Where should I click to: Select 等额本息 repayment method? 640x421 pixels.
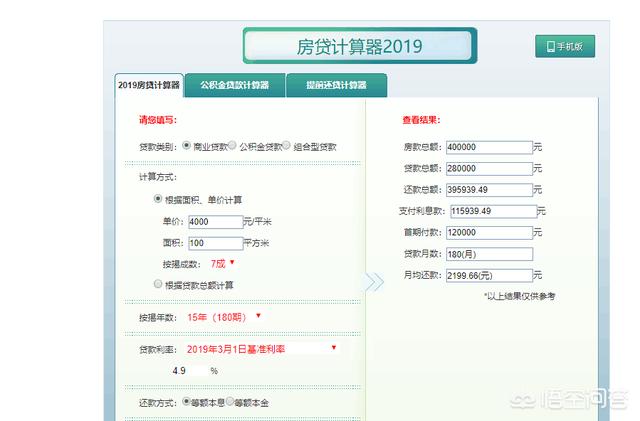pos(186,401)
